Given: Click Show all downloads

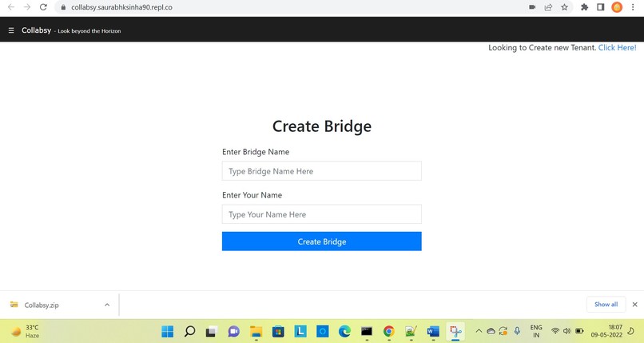Looking at the screenshot, I should tap(606, 305).
